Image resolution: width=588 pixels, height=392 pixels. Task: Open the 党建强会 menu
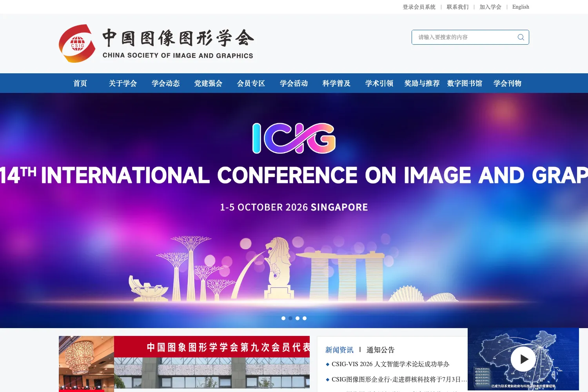tap(208, 83)
